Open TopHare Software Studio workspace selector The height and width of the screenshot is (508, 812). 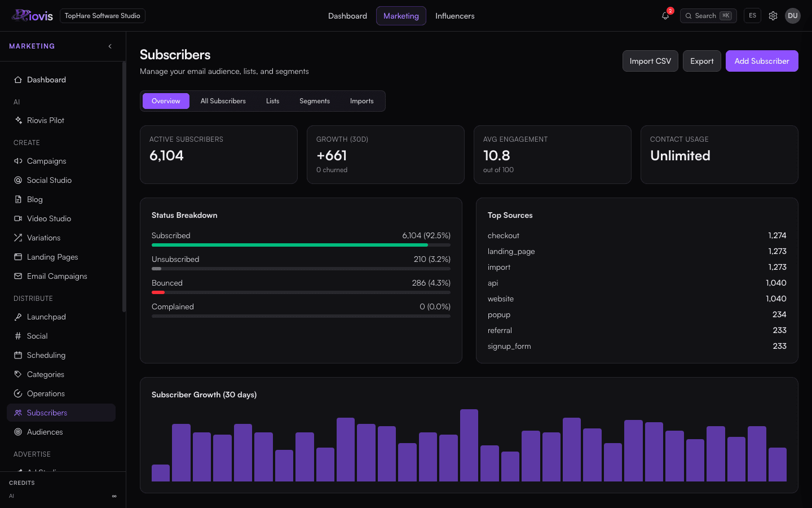tap(103, 16)
